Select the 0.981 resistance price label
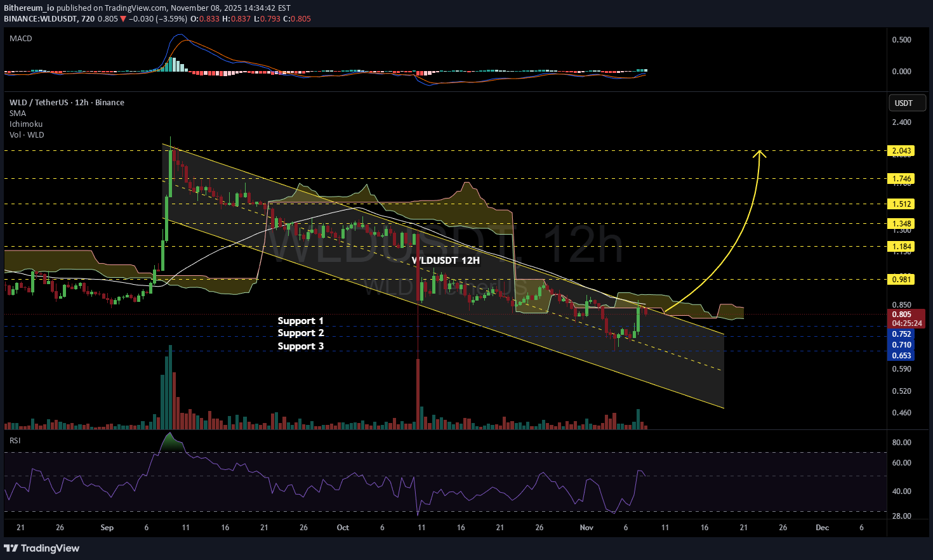This screenshot has height=560, width=933. point(901,280)
